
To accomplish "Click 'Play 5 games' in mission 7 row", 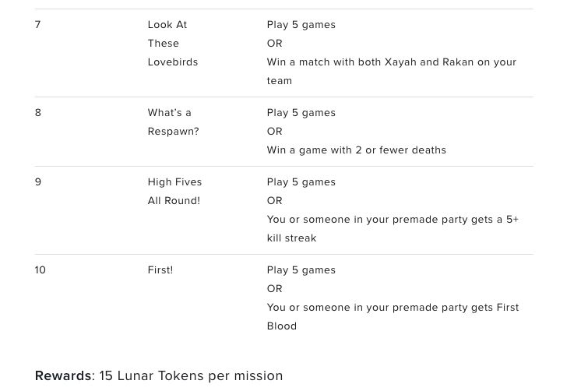I will point(301,25).
